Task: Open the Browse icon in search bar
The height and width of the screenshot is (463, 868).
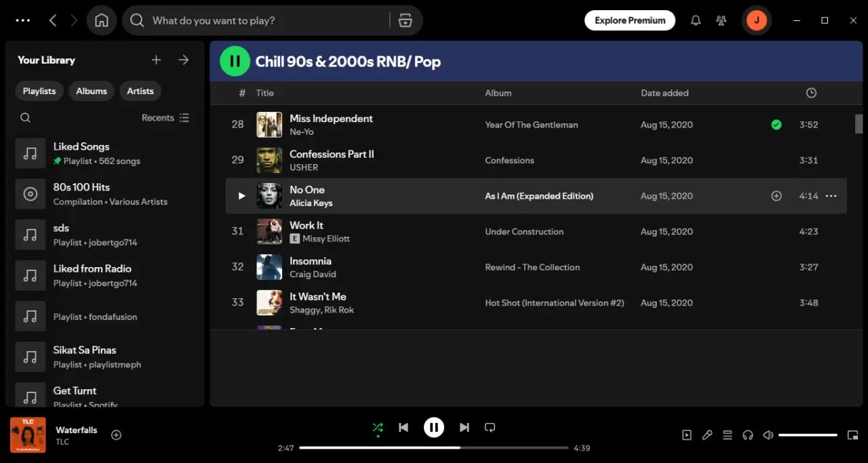Action: click(406, 20)
